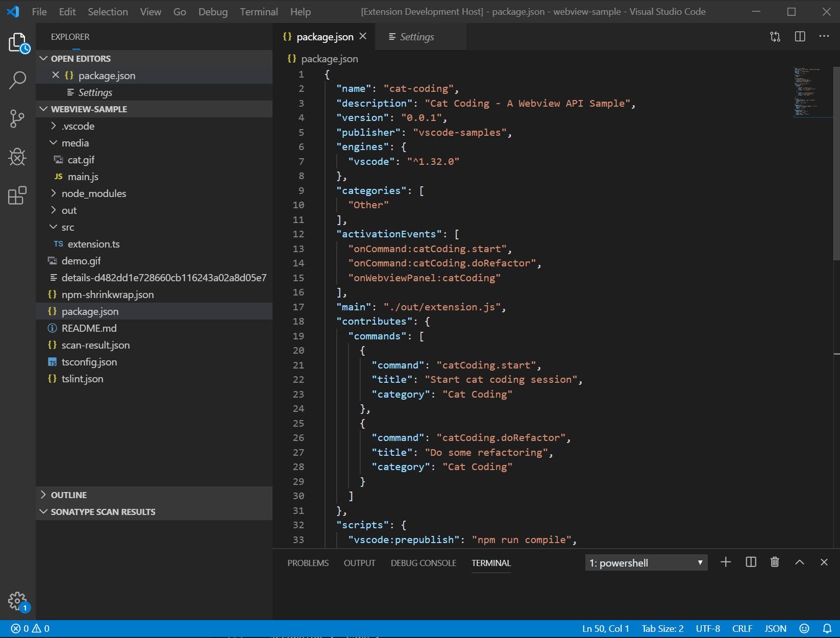
Task: Click the CRLF line ending indicator
Action: tap(742, 629)
